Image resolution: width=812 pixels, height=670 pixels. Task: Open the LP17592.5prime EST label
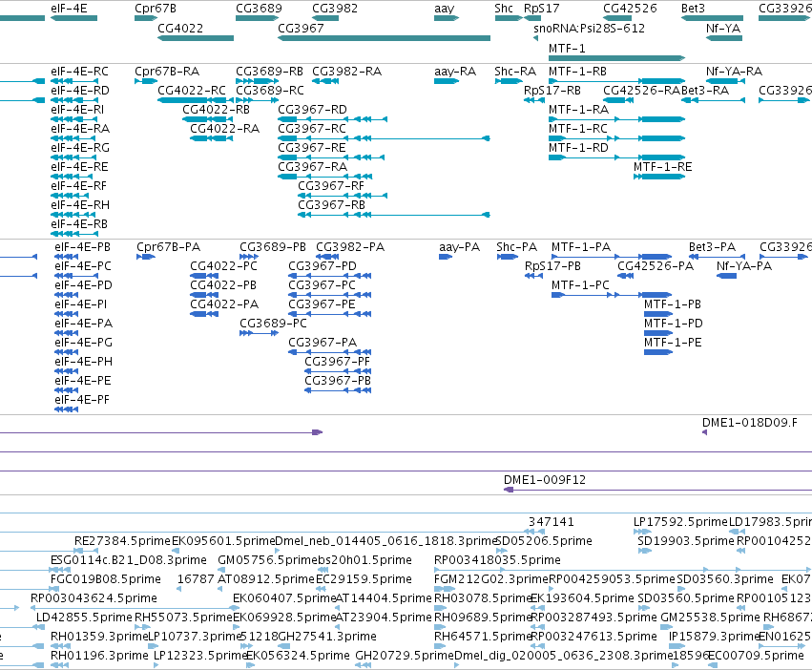(680, 521)
